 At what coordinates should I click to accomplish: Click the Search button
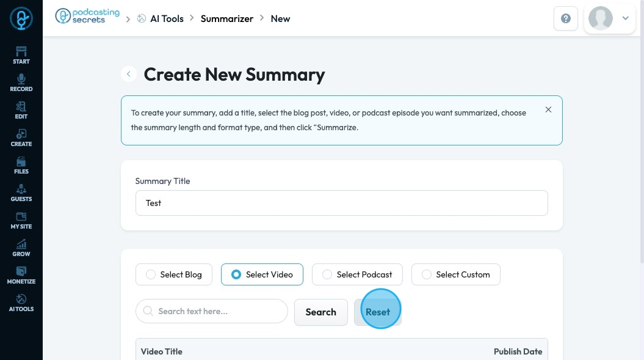tap(320, 312)
